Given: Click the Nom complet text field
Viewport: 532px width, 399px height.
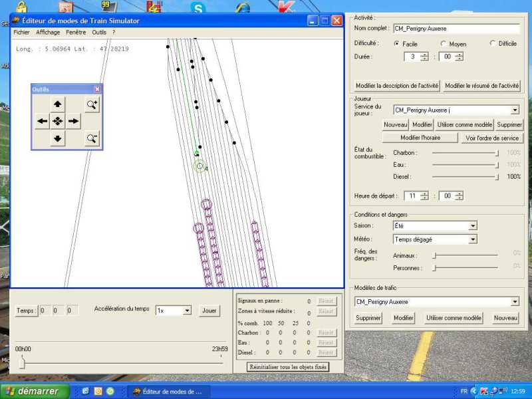Looking at the screenshot, I should (x=456, y=29).
